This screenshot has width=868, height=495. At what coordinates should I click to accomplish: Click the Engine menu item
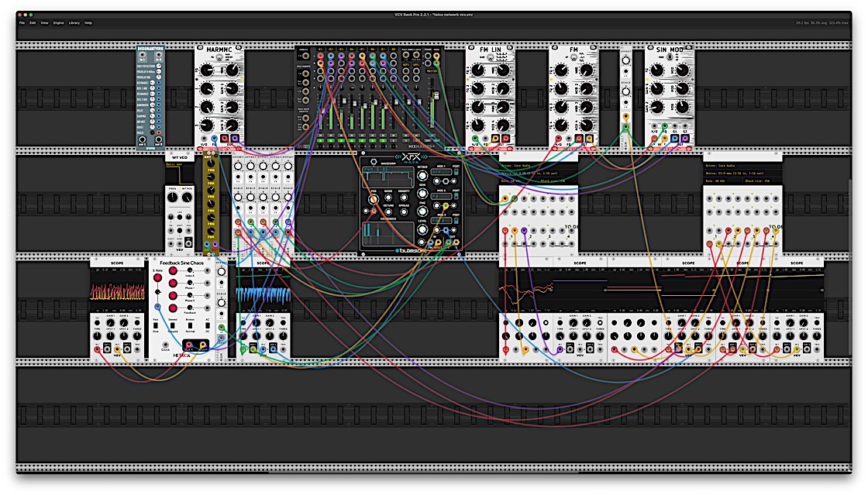pyautogui.click(x=58, y=23)
